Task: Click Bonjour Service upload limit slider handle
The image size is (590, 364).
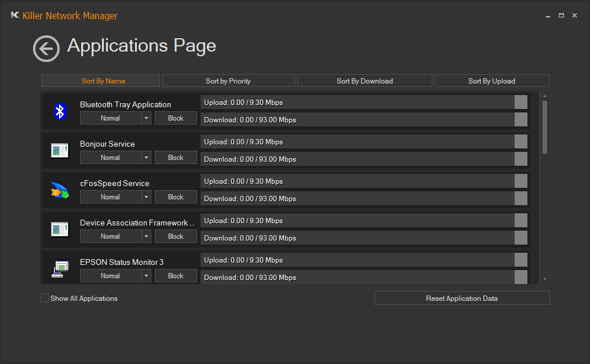Action: pos(521,141)
